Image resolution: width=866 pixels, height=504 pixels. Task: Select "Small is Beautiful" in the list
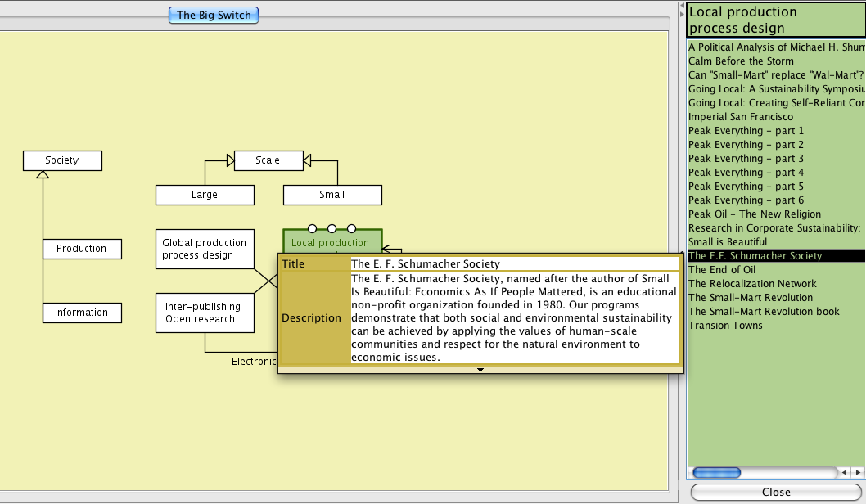tap(728, 242)
